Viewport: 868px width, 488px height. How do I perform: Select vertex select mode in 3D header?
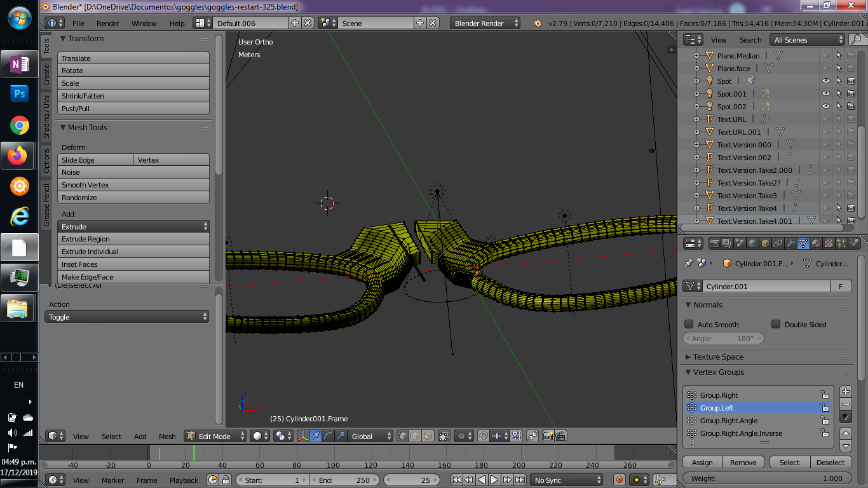(x=402, y=436)
